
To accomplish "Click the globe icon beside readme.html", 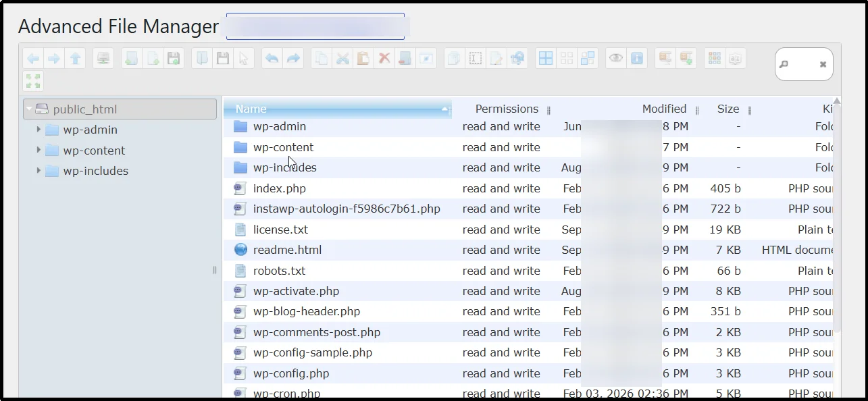I will point(240,250).
